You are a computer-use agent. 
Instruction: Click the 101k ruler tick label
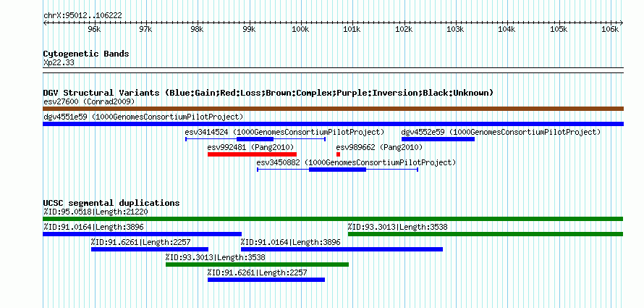(352, 30)
